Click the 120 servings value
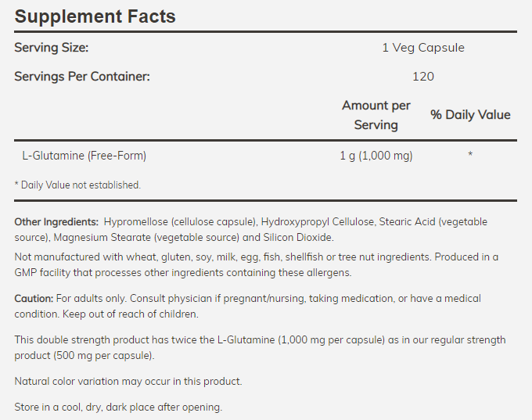The image size is (532, 420). click(422, 76)
